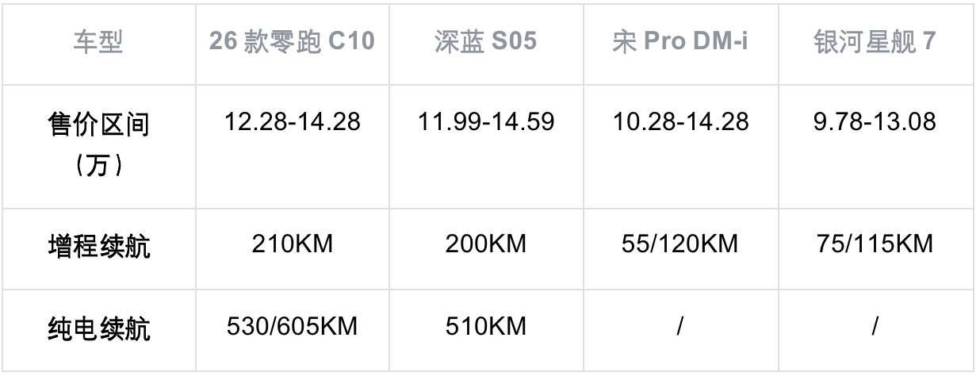The image size is (980, 376).
Task: Select the 55/120KM range cell
Action: (x=680, y=244)
